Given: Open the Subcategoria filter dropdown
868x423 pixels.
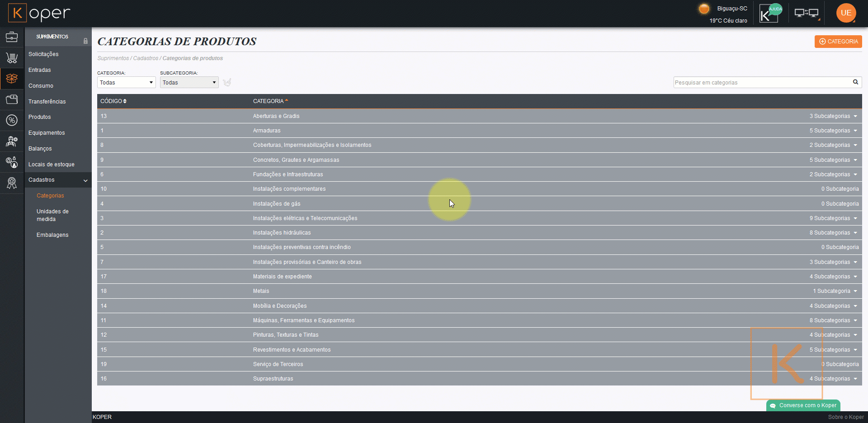Looking at the screenshot, I should point(189,82).
